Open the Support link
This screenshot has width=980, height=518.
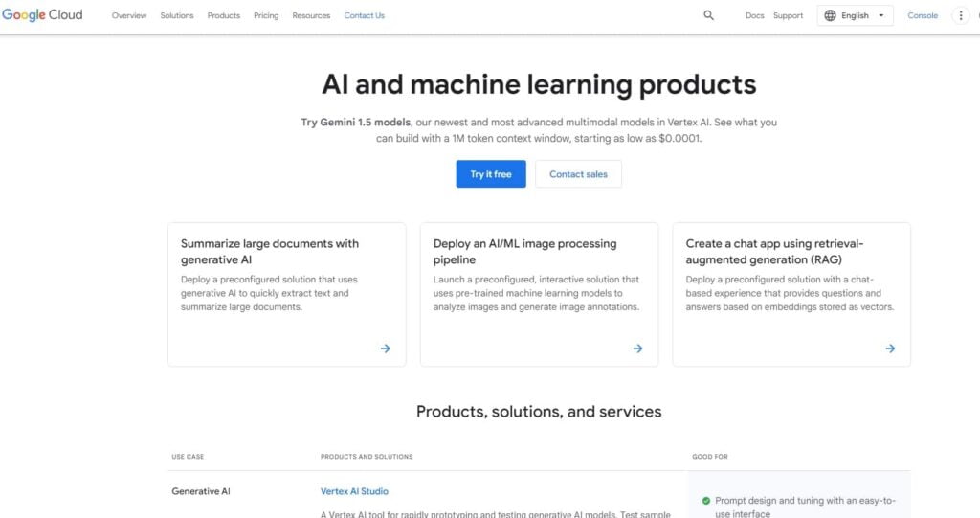click(x=789, y=15)
